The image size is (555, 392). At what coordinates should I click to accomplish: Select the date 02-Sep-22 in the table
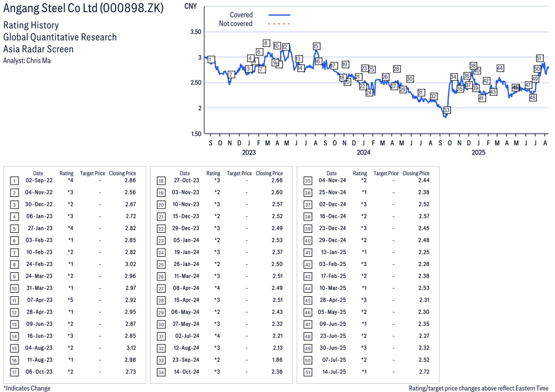click(39, 181)
